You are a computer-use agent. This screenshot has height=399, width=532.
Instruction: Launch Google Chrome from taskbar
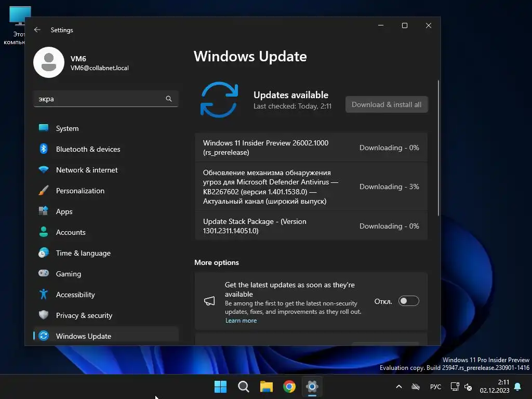(x=289, y=387)
